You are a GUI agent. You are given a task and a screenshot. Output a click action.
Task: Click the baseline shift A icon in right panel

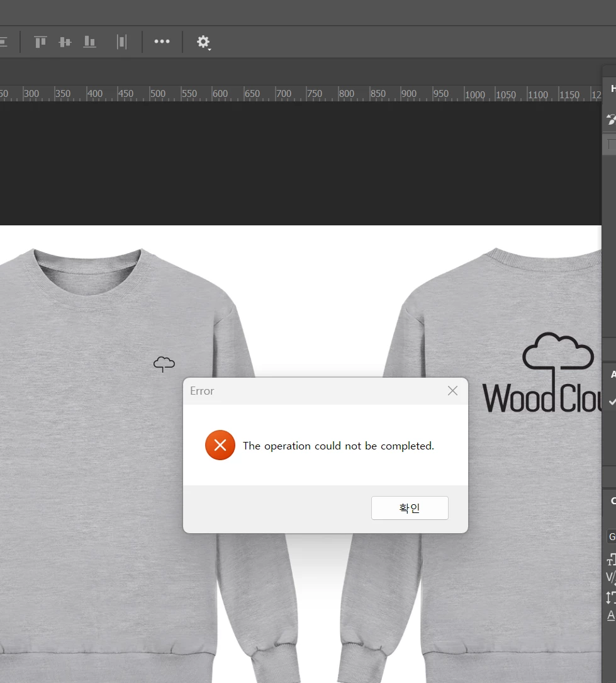(611, 615)
